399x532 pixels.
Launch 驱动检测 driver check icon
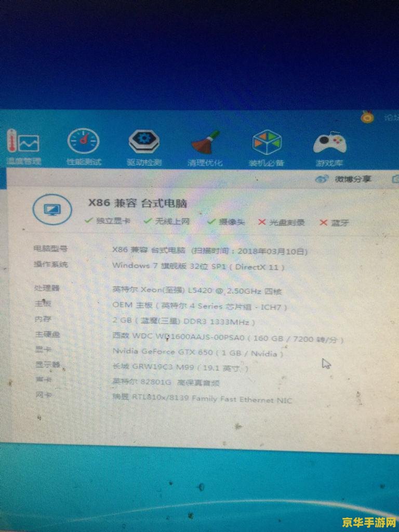point(144,141)
